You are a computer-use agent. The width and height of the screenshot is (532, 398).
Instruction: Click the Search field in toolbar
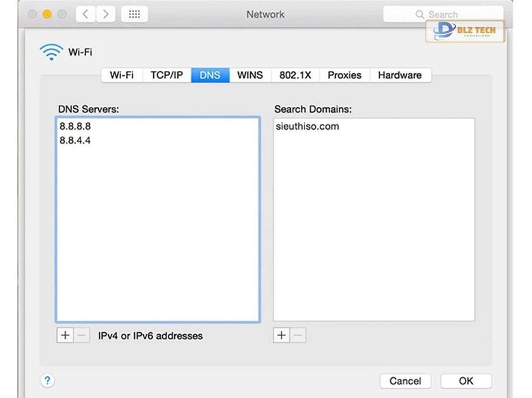coord(443,14)
